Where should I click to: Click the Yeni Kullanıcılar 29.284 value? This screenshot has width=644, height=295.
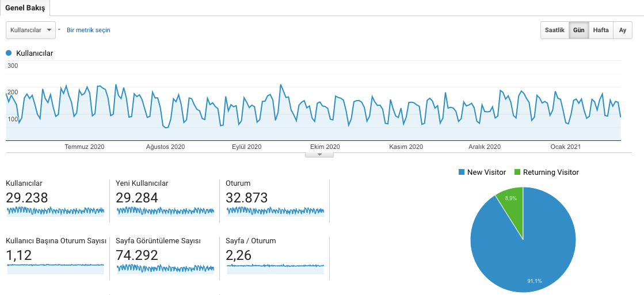click(x=137, y=198)
